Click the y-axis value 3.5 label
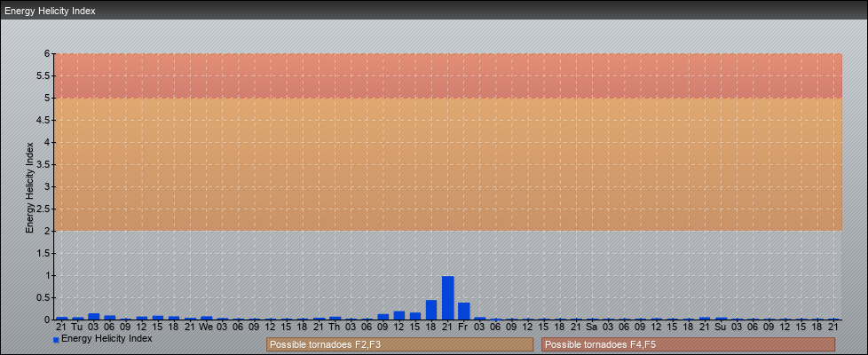Image resolution: width=868 pixels, height=355 pixels. pyautogui.click(x=44, y=164)
